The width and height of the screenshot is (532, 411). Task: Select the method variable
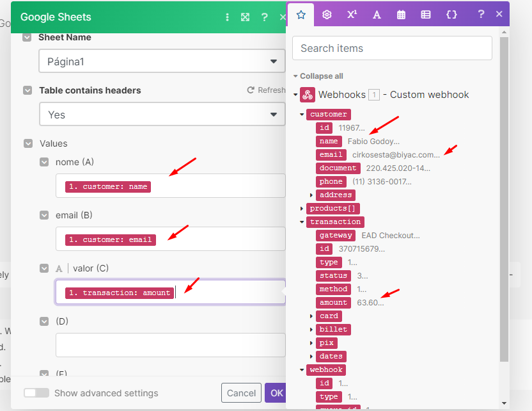pos(333,289)
